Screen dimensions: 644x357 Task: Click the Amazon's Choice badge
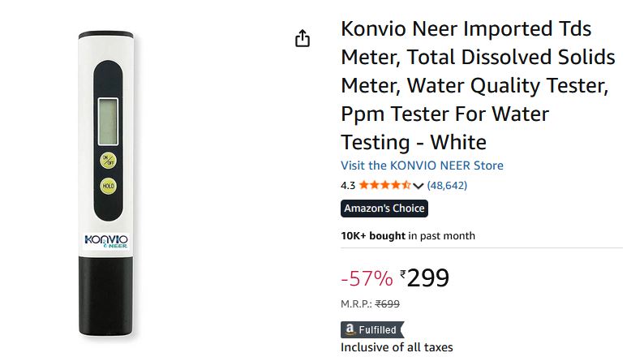[x=384, y=209]
